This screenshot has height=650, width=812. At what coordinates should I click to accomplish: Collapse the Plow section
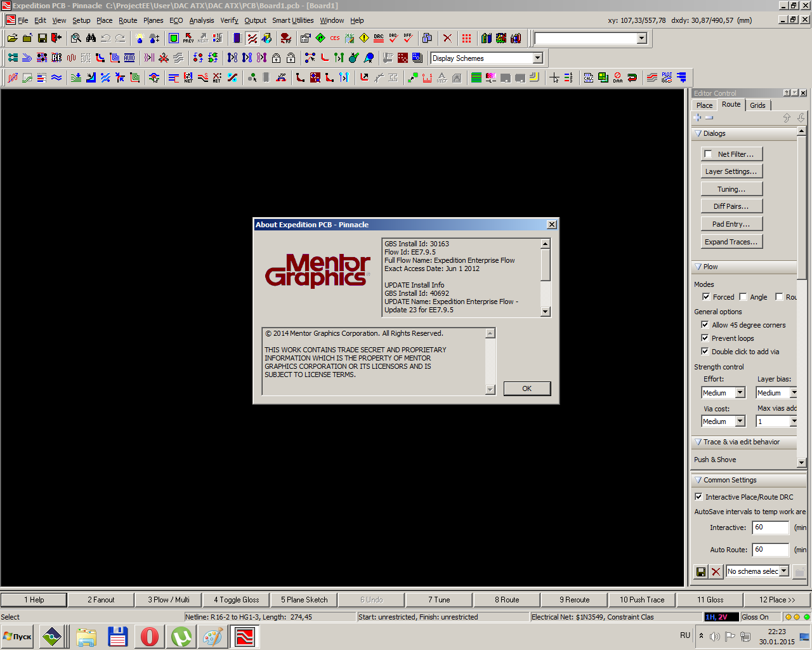point(698,267)
